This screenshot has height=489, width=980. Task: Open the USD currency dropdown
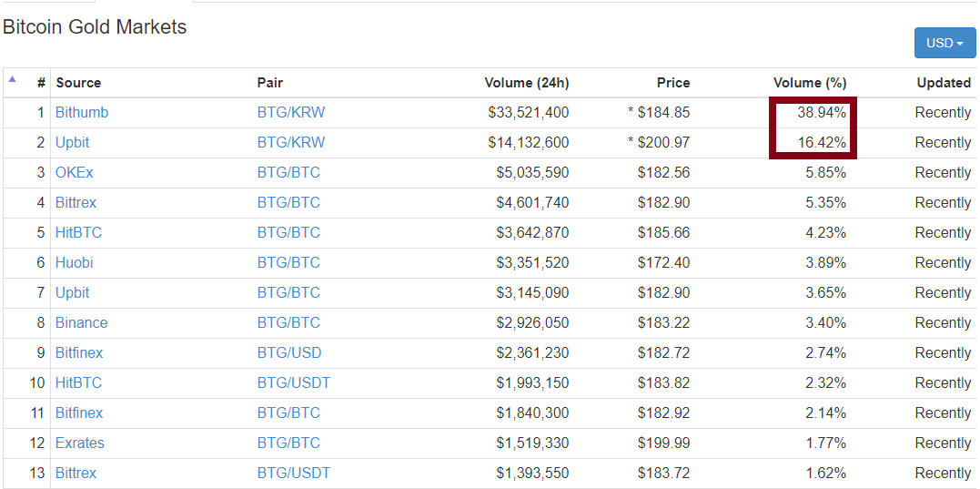[x=945, y=43]
